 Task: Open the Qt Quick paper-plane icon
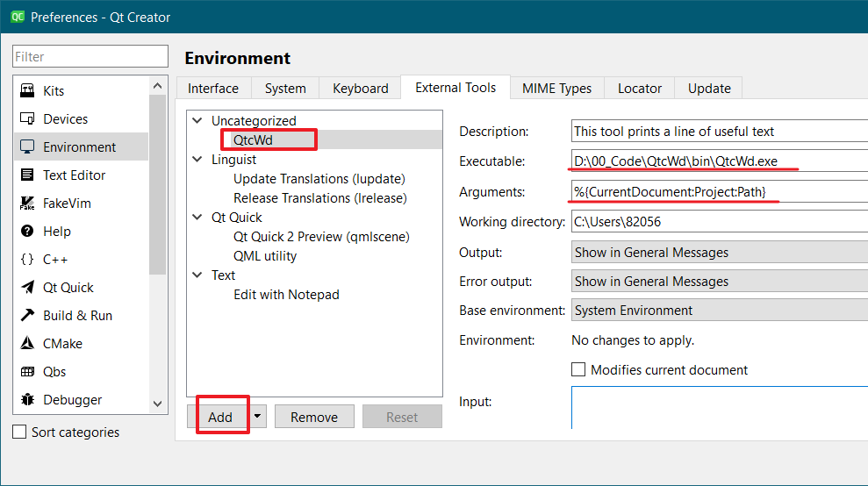tap(27, 287)
